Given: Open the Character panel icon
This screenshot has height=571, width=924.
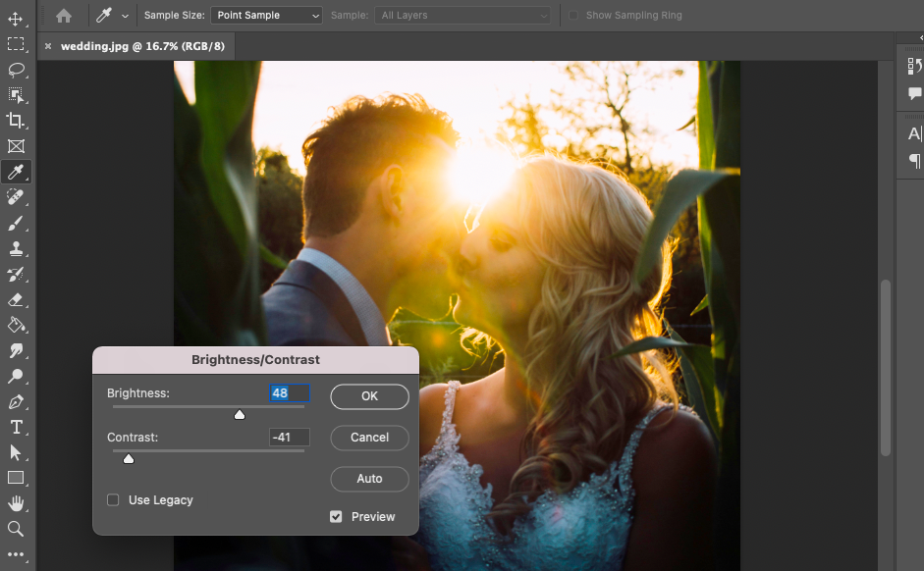Looking at the screenshot, I should (914, 133).
